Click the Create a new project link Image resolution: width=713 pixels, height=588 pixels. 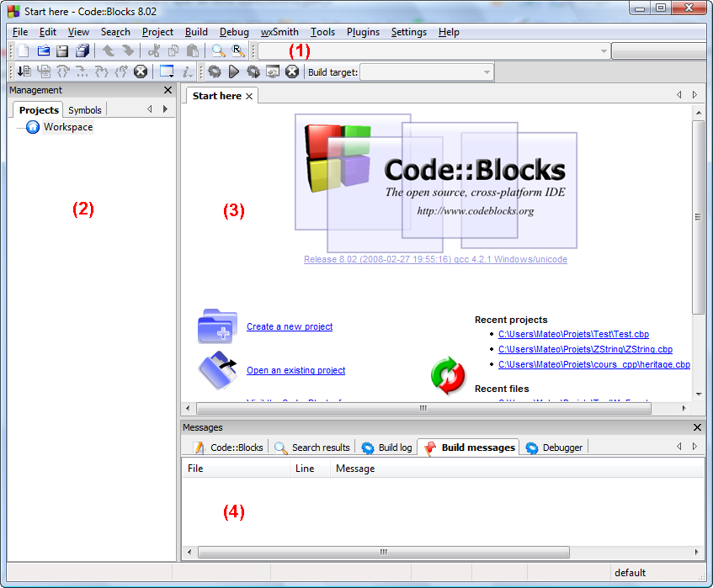tap(290, 326)
